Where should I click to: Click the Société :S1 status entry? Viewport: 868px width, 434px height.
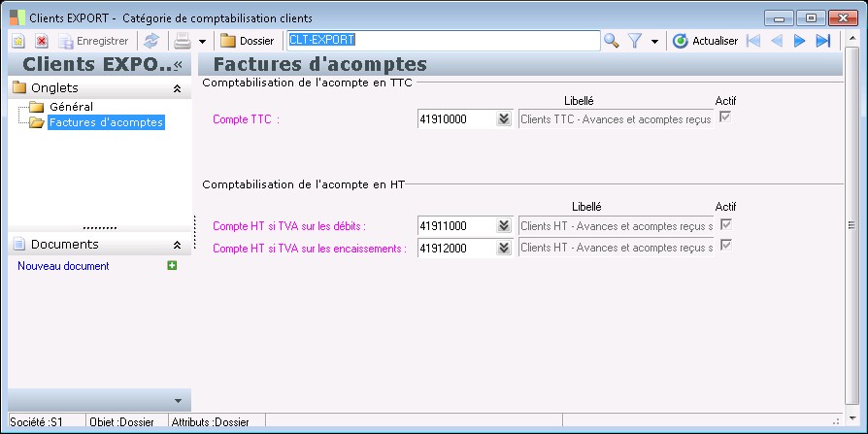(37, 422)
